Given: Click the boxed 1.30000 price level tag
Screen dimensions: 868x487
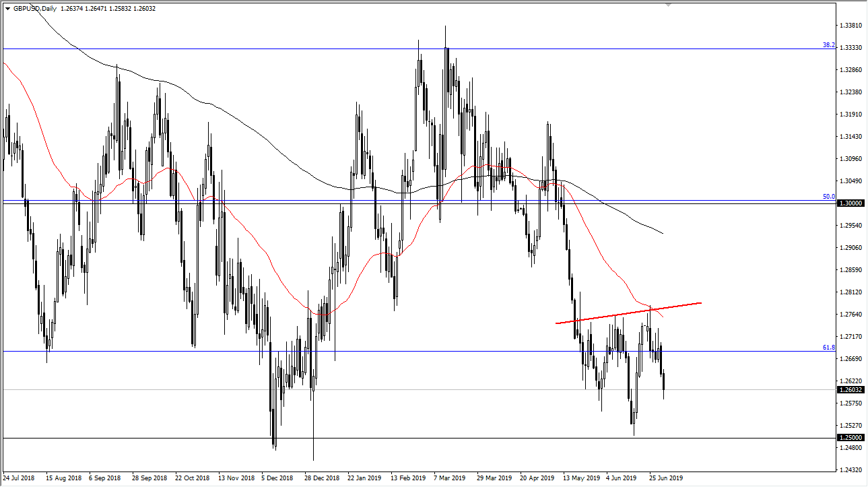Looking at the screenshot, I should point(851,203).
